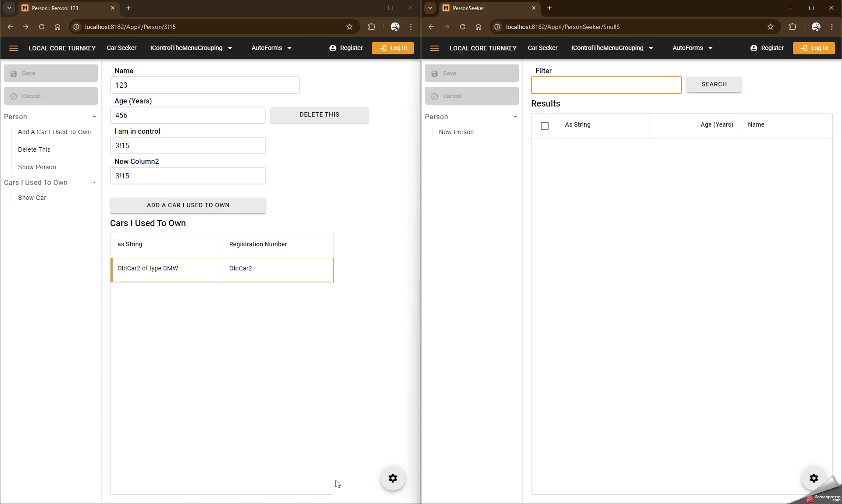Click settings gear button in Person window
The height and width of the screenshot is (504, 842).
click(393, 478)
